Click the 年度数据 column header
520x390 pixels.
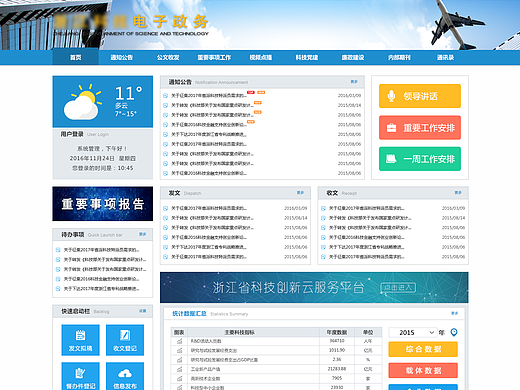(337, 332)
